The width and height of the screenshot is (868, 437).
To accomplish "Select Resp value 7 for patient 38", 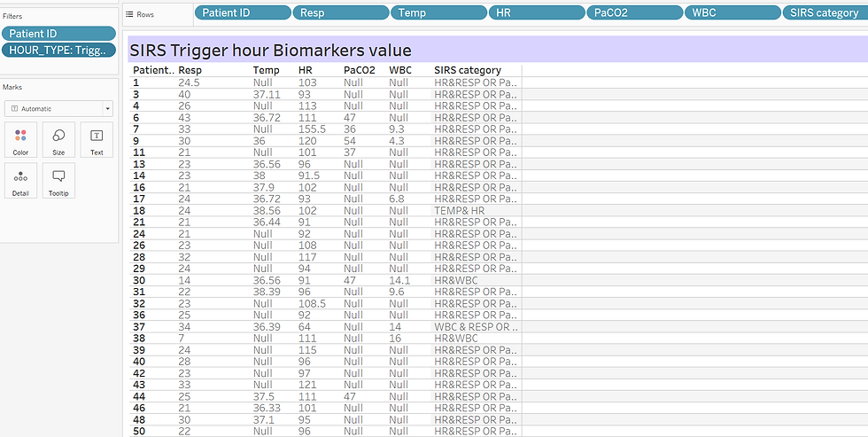I will click(181, 339).
